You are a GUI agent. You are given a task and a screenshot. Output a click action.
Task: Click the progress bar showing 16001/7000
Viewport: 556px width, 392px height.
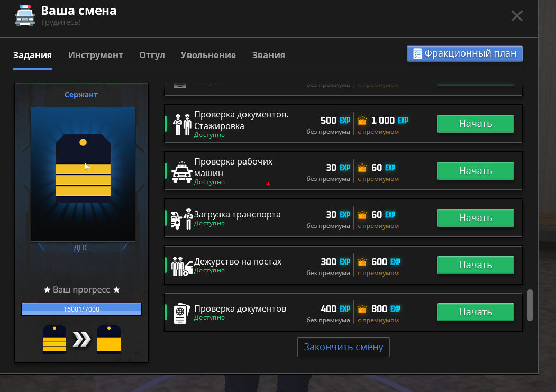tap(81, 309)
